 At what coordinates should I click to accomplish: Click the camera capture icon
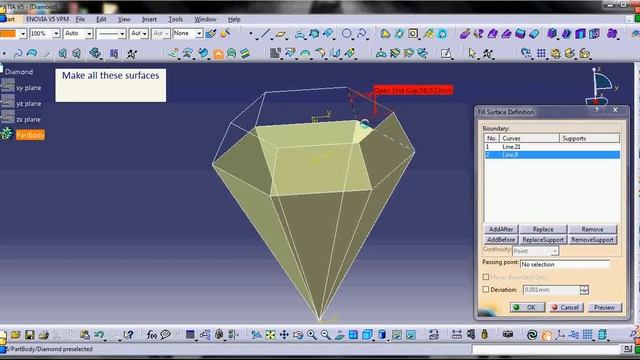[508, 335]
